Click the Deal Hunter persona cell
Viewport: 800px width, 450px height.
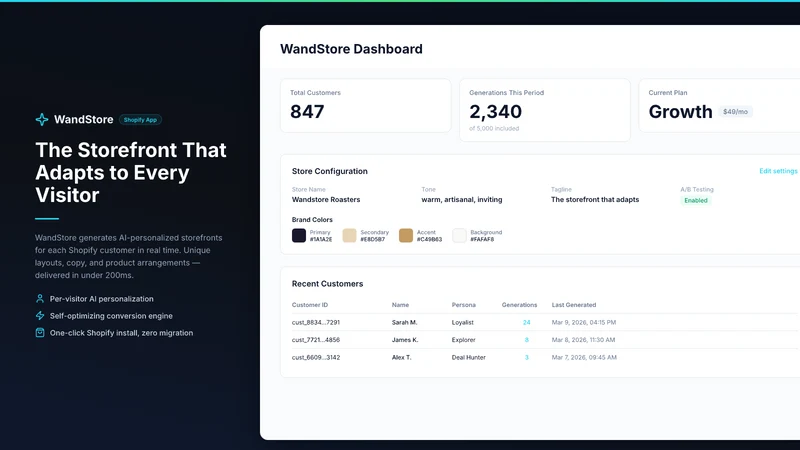(468, 358)
